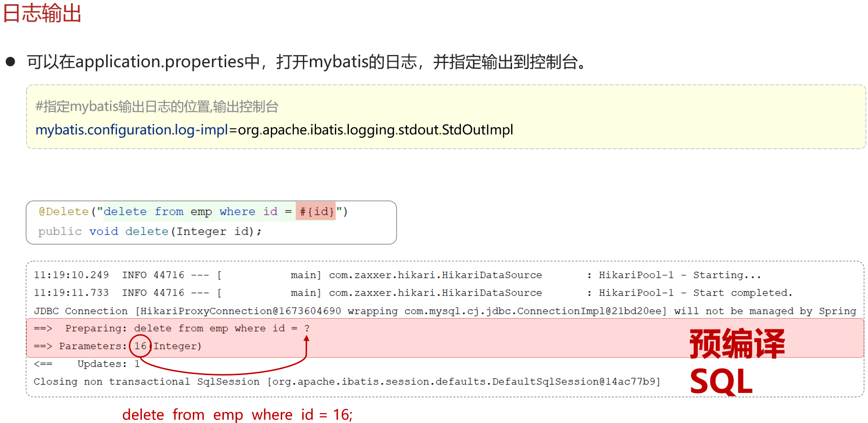Click the Updates: 1 result line

coord(108,364)
